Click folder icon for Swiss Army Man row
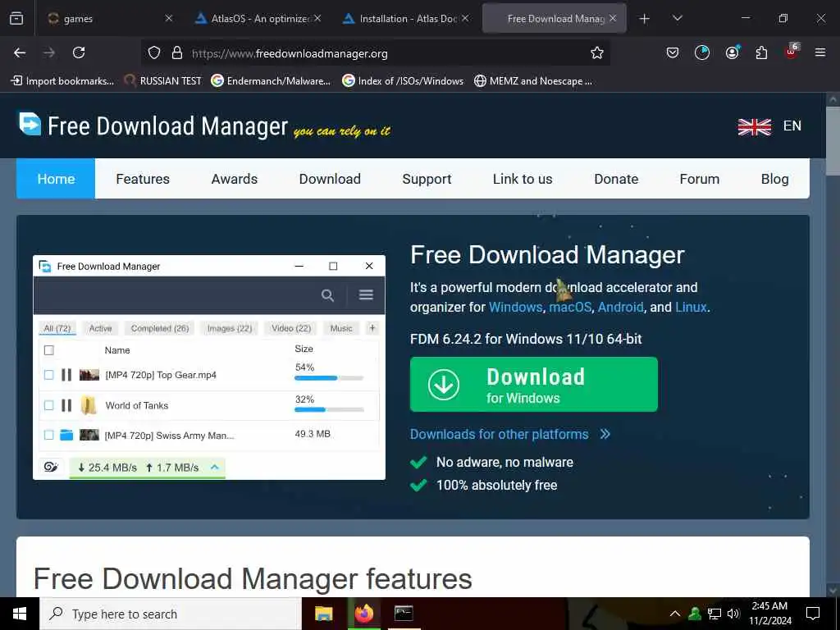 [66, 435]
